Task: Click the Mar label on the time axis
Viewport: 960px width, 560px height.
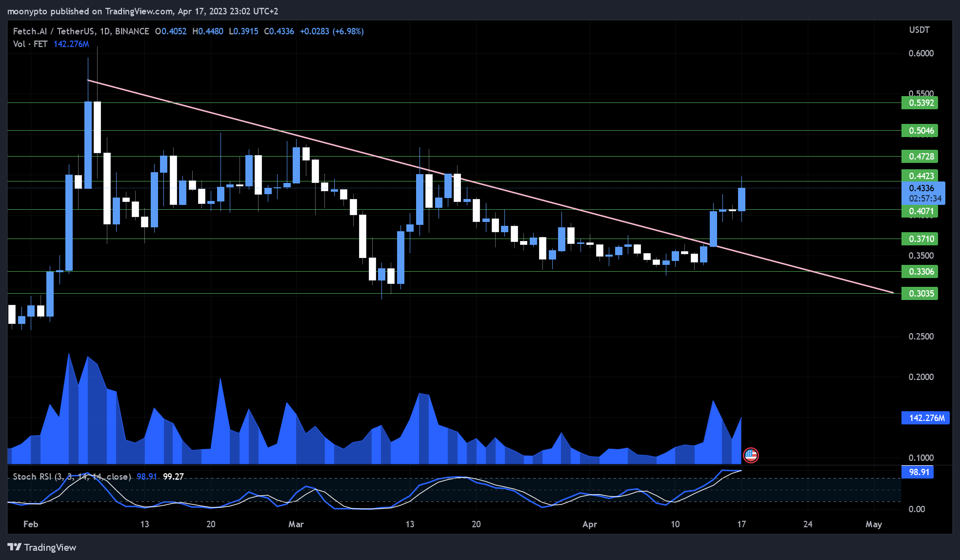Action: [296, 524]
